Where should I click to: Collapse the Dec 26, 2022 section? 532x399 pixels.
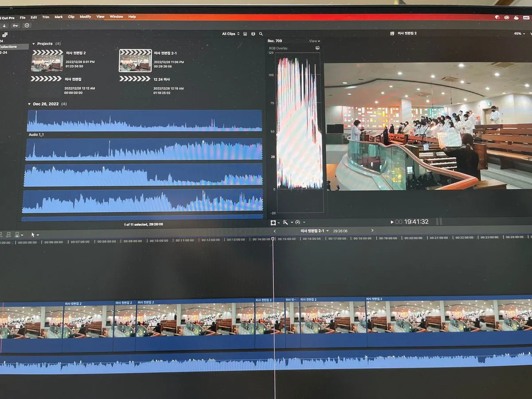point(29,104)
